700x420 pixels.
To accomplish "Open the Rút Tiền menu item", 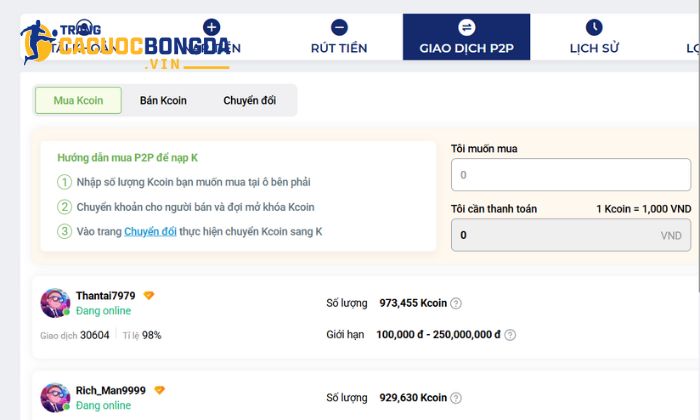I will pyautogui.click(x=339, y=48).
